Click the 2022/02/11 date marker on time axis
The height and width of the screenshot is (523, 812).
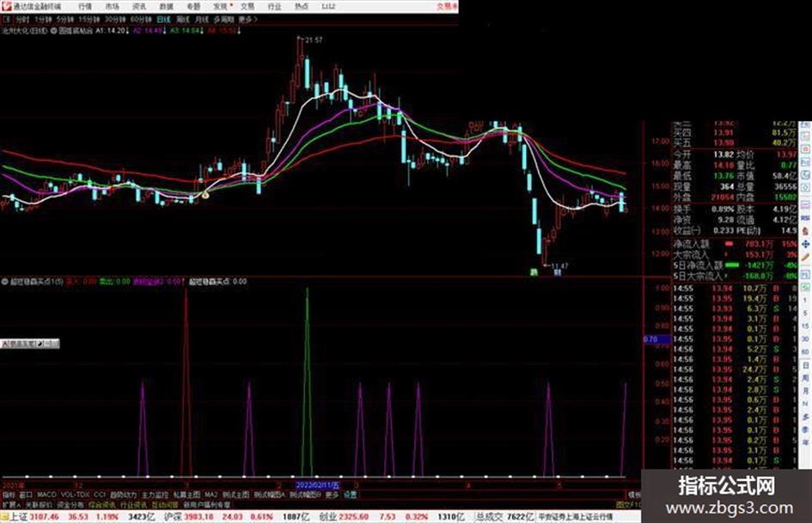[317, 485]
